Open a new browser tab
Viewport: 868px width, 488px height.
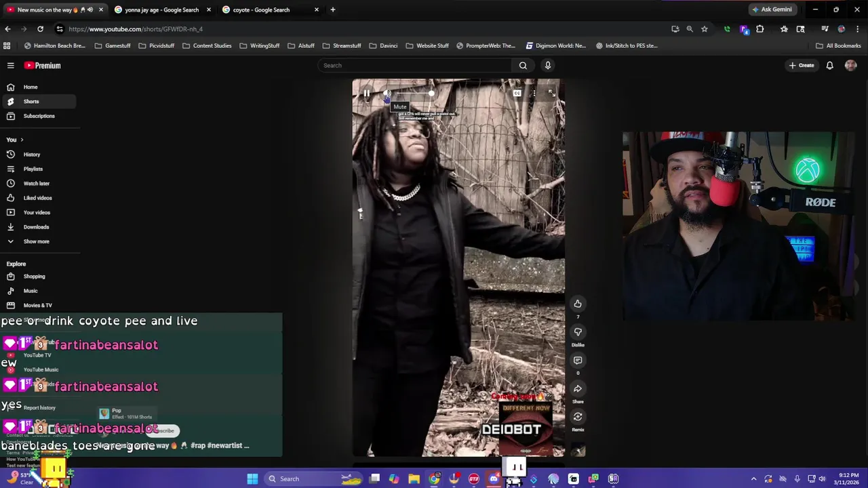click(x=333, y=9)
